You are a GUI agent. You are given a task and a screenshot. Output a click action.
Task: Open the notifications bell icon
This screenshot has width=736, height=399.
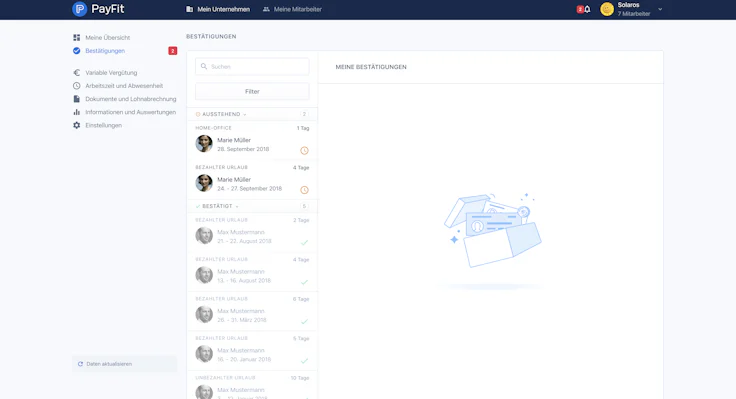click(x=587, y=9)
